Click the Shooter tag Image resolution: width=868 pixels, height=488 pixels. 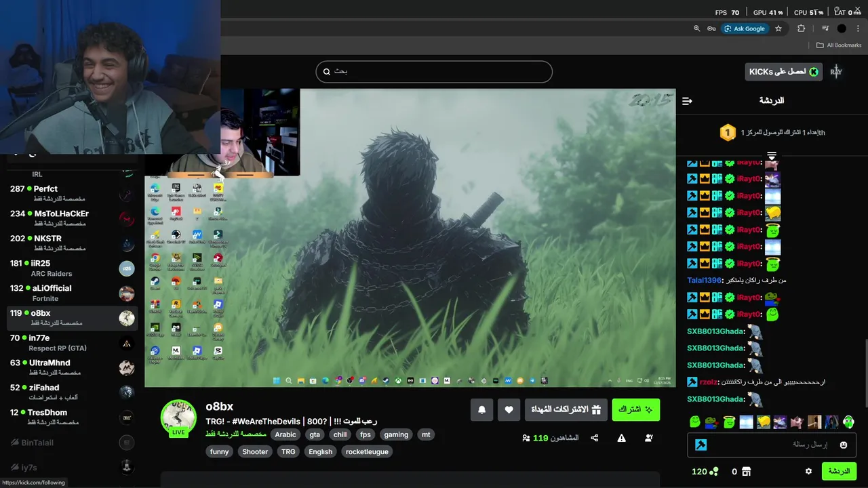point(255,451)
